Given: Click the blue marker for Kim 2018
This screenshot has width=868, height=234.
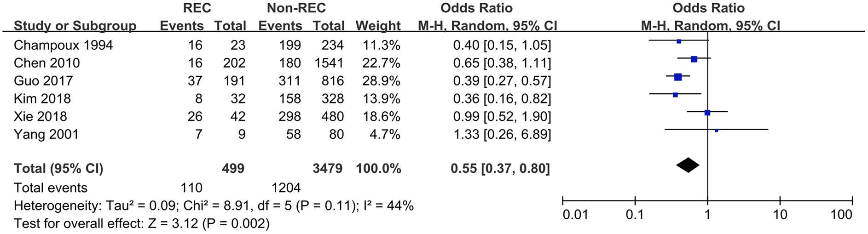Looking at the screenshot, I should click(x=675, y=95).
